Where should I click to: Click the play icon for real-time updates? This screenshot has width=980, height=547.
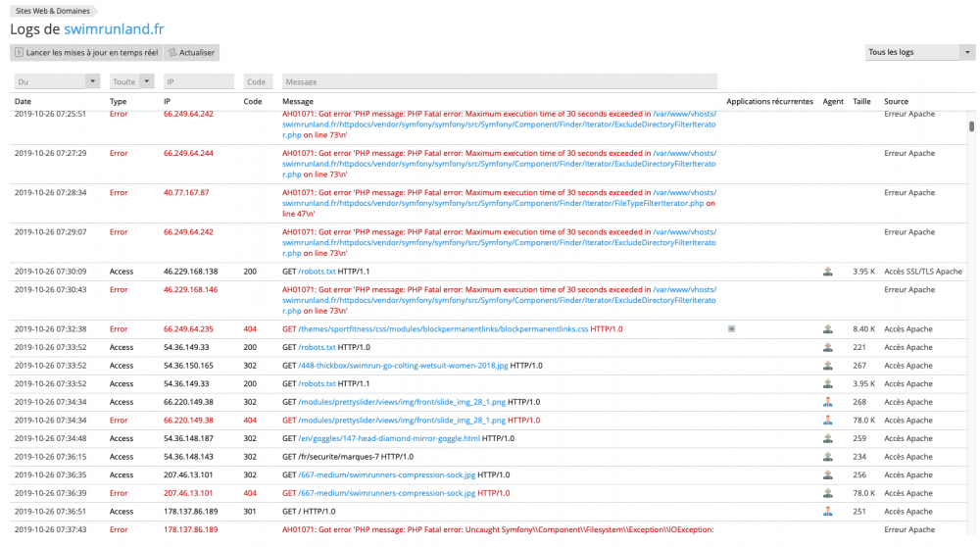[19, 53]
